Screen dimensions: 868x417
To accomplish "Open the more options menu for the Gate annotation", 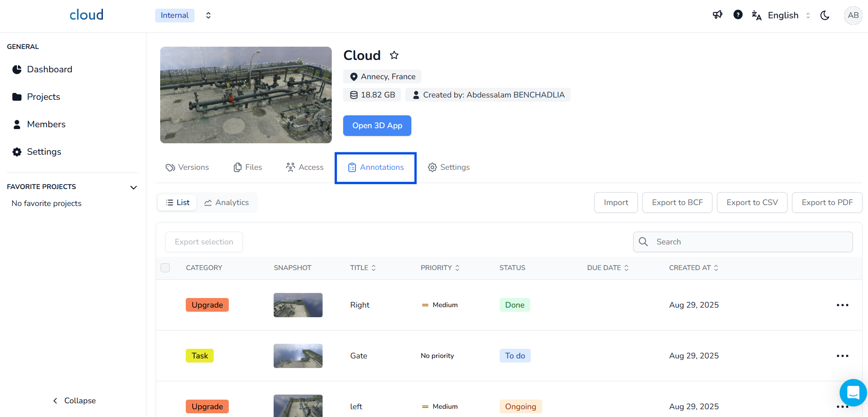I will [x=842, y=356].
